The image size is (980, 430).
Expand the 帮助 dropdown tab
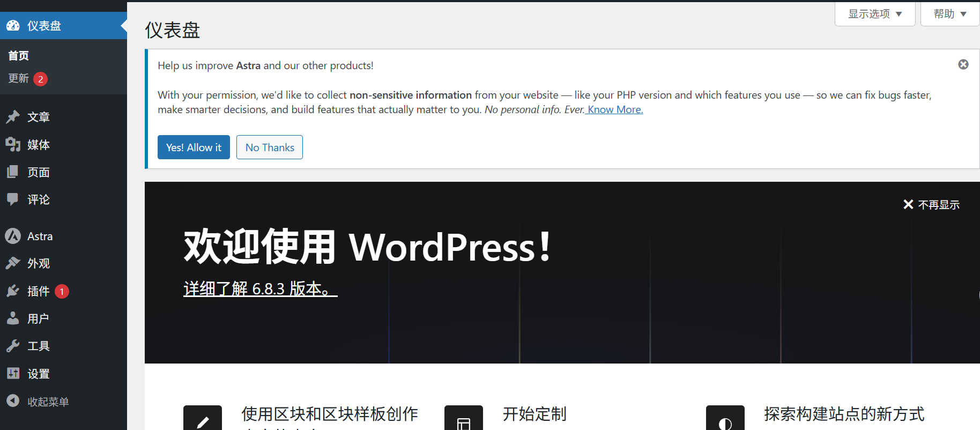pos(950,14)
